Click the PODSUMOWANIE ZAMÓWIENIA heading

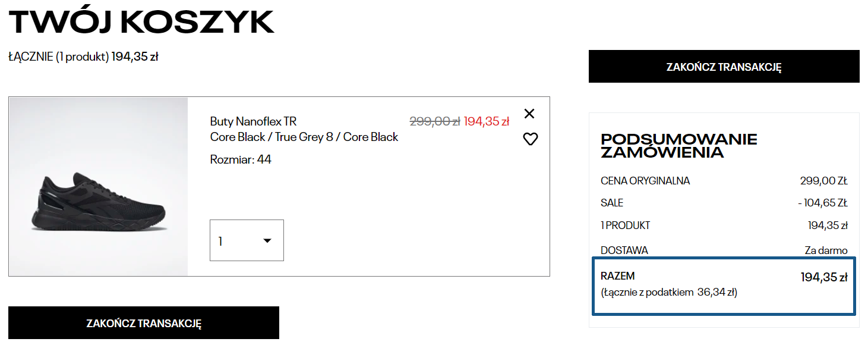[678, 146]
